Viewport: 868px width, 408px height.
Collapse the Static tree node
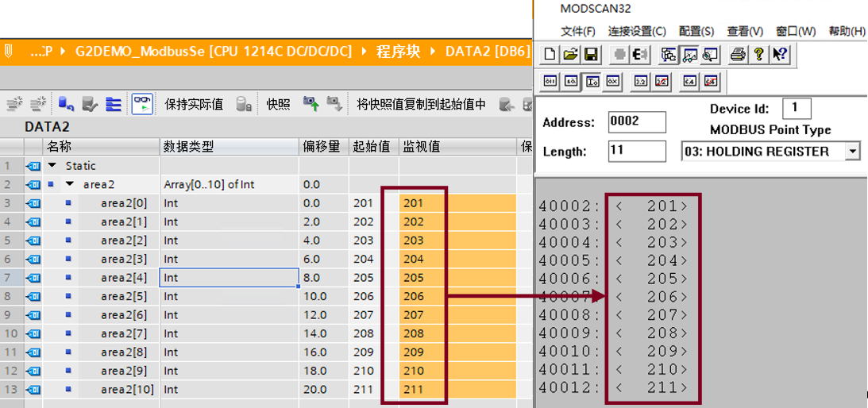coord(52,166)
